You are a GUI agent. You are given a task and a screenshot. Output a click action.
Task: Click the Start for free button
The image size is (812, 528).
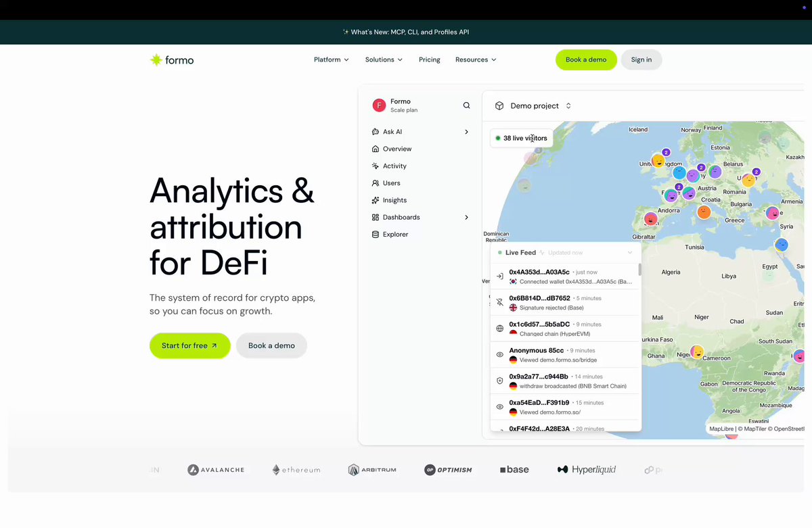[x=189, y=345]
